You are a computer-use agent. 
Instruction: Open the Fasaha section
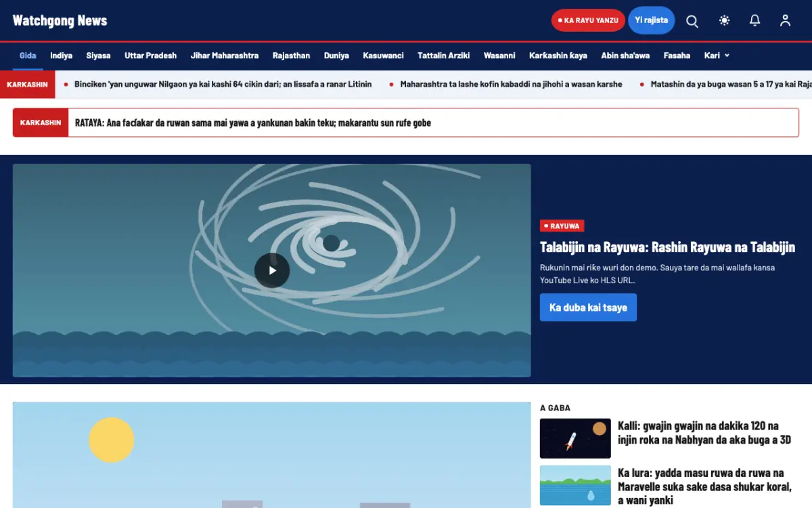pos(677,56)
